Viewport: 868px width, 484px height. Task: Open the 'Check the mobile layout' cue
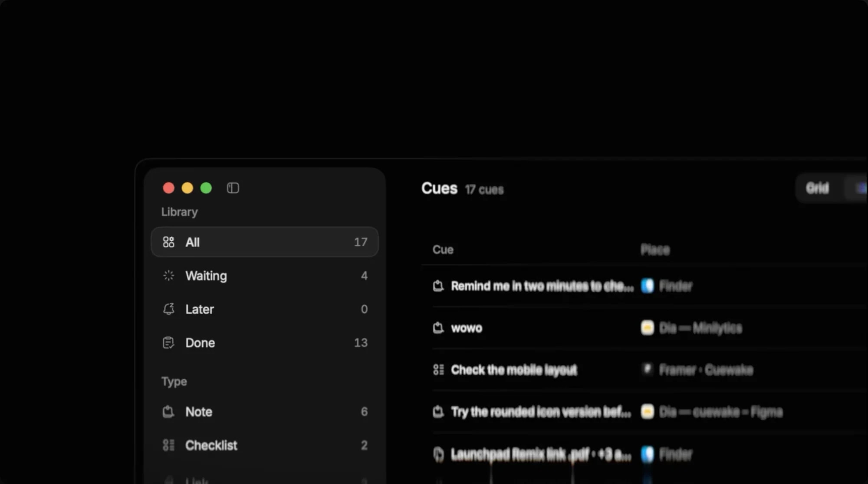[x=514, y=370]
